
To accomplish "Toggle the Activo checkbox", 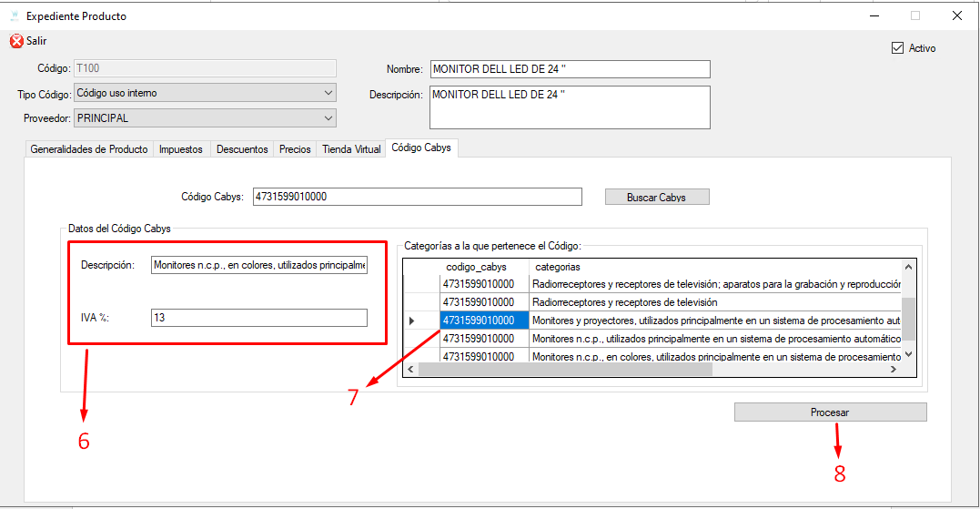I will coord(897,48).
